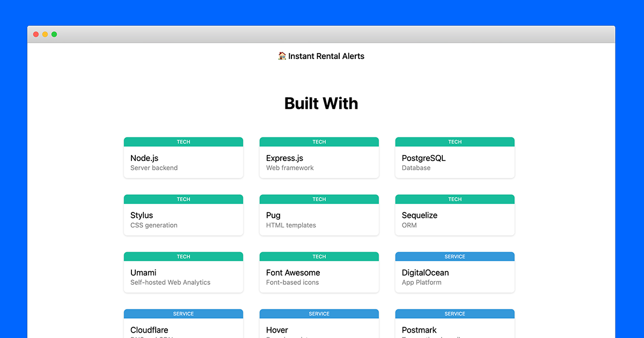Open the Express.js card
Viewport: 644px width, 338px height.
point(319,158)
